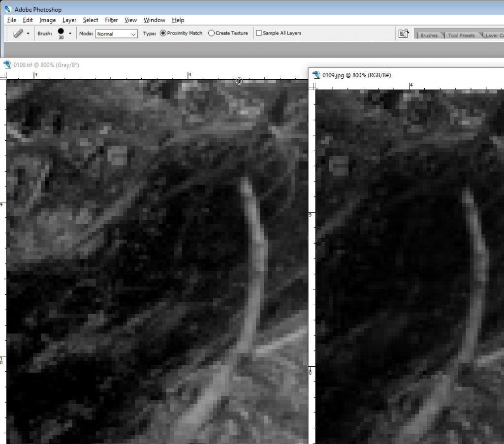Select the Create Texture radio button
Screen dimensions: 504x444
[x=211, y=33]
